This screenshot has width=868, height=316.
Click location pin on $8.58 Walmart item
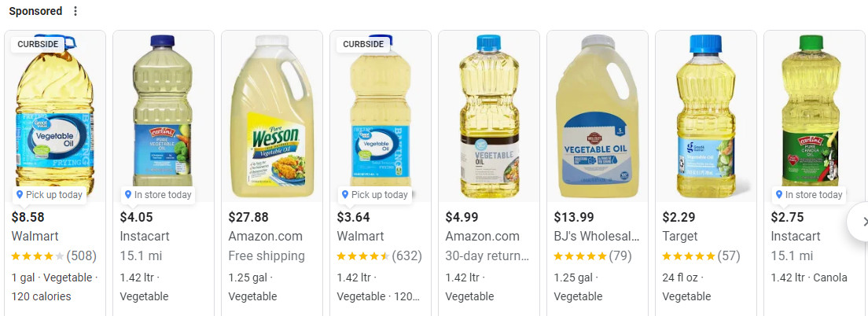coord(20,195)
